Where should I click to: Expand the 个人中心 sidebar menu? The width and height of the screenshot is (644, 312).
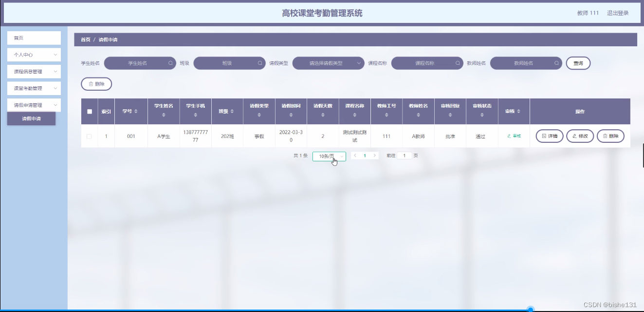coord(33,55)
